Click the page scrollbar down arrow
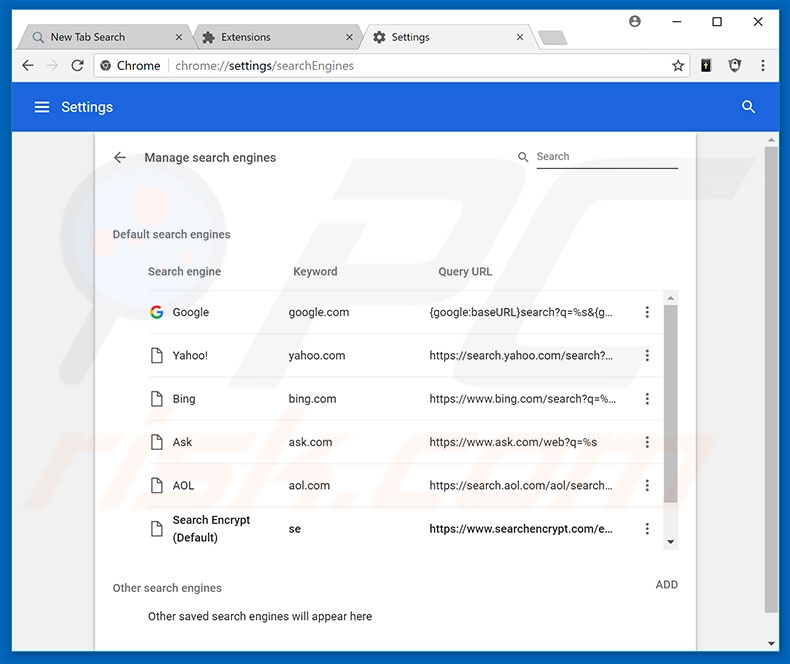The image size is (790, 664). [771, 643]
